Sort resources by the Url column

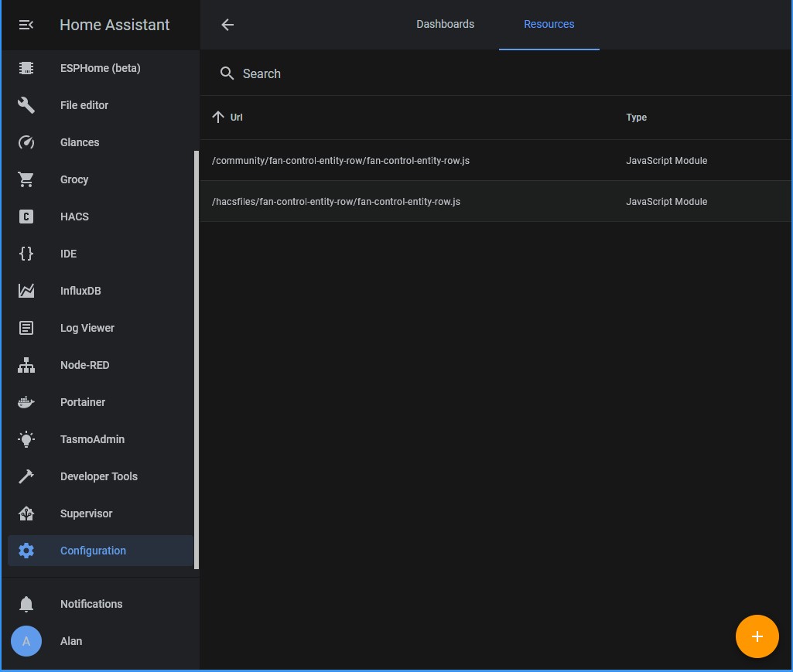230,117
